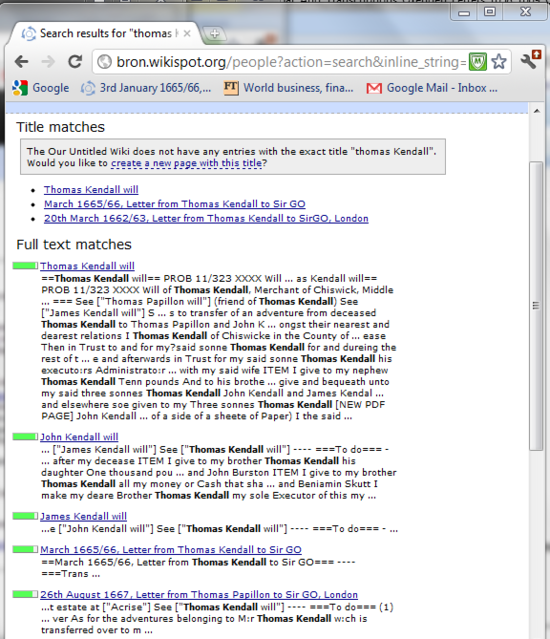
Task: Click the forward navigation arrow
Action: pos(48,62)
